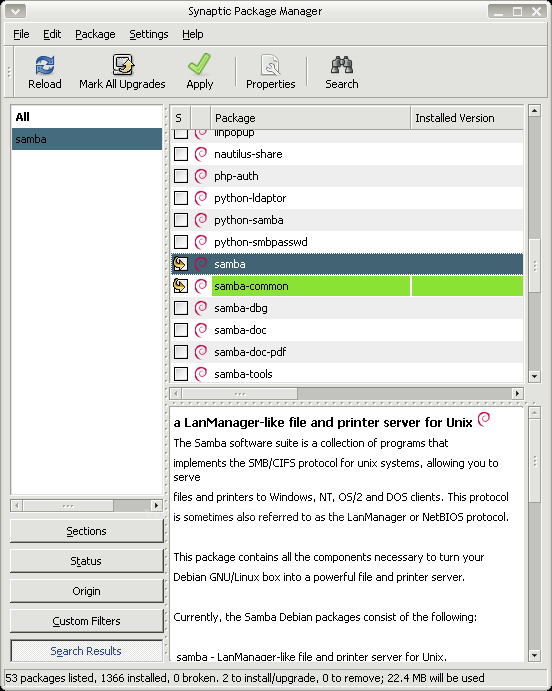Click the Debian swirl icon beside nautilus-share
Viewport: 552px width, 691px height.
click(201, 154)
